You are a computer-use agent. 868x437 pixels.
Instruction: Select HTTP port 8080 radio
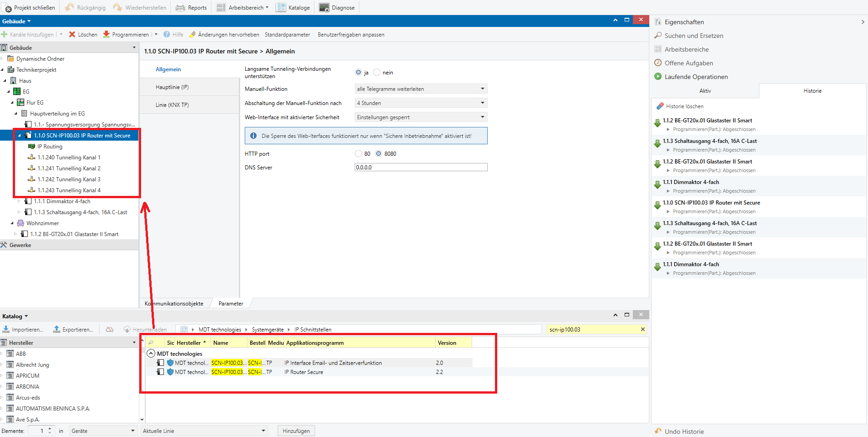point(379,153)
